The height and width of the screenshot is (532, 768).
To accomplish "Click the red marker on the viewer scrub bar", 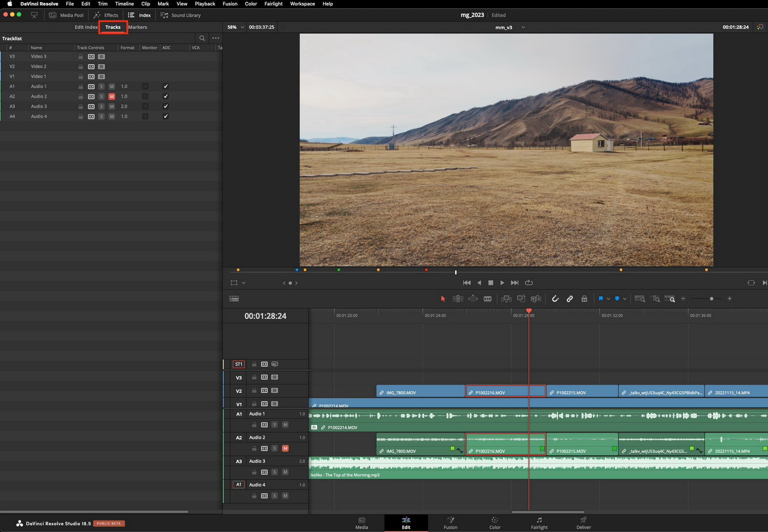I will point(426,270).
